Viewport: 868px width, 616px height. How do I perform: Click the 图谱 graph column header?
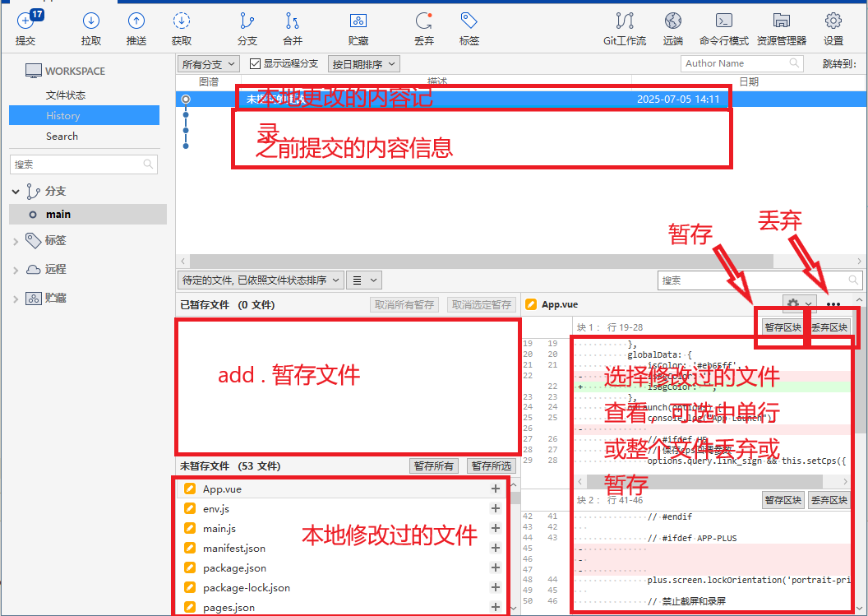click(209, 82)
